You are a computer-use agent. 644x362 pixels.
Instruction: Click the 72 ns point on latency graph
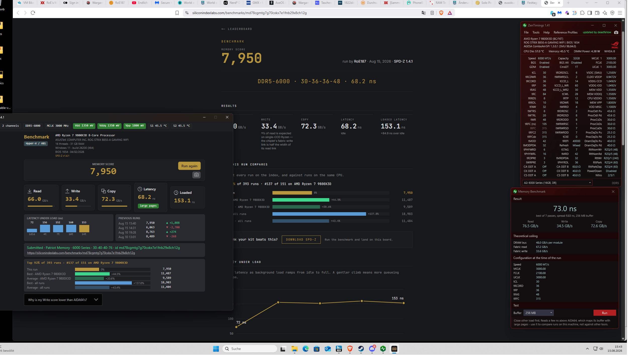(x=236, y=327)
